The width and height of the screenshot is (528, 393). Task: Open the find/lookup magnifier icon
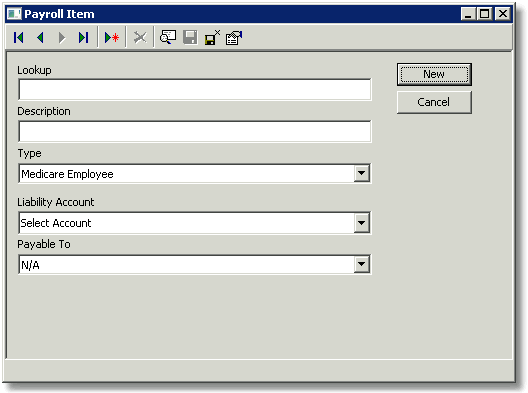click(168, 37)
